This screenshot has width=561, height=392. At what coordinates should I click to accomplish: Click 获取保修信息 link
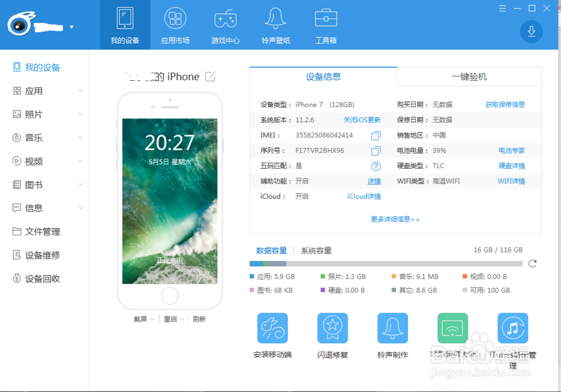pyautogui.click(x=505, y=104)
